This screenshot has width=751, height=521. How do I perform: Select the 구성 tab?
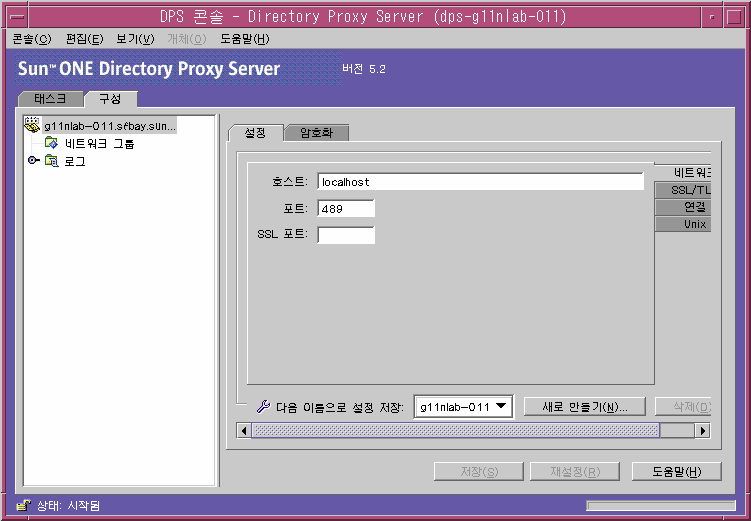(x=111, y=99)
